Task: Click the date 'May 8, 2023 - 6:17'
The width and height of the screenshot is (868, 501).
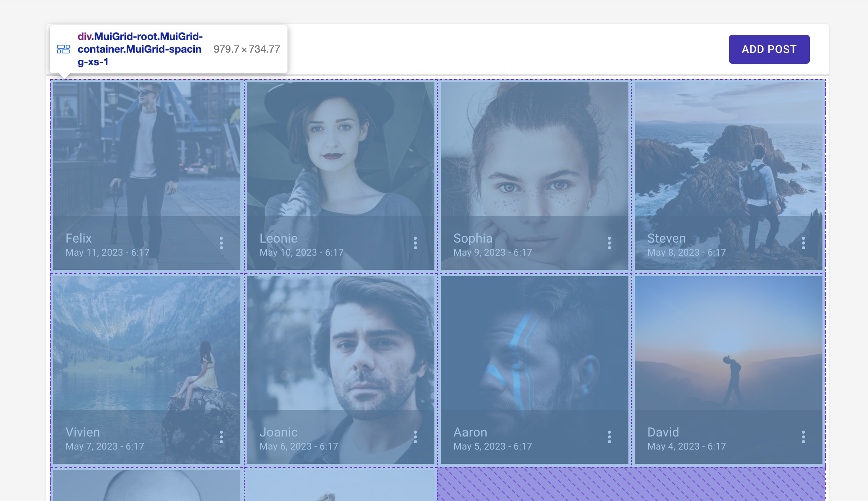Action: click(687, 252)
